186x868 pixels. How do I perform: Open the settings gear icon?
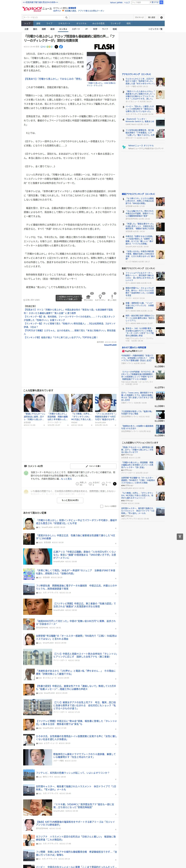[x=161, y=17]
